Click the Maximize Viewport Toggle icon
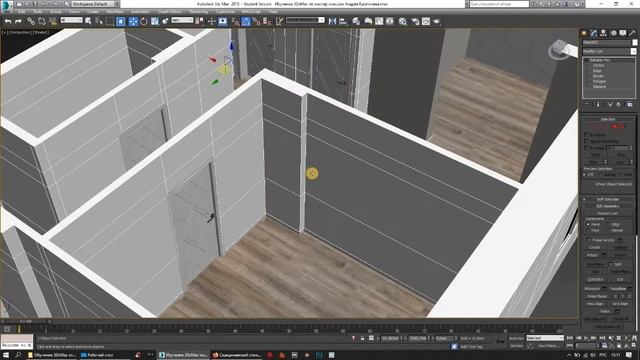The width and height of the screenshot is (640, 360). pyautogui.click(x=635, y=345)
